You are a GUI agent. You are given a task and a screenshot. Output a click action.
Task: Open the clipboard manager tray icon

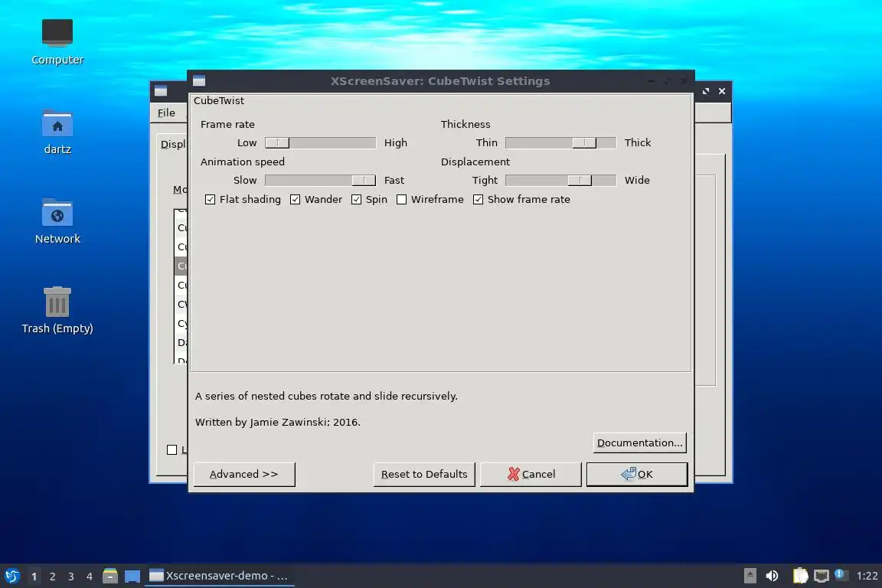pos(800,576)
